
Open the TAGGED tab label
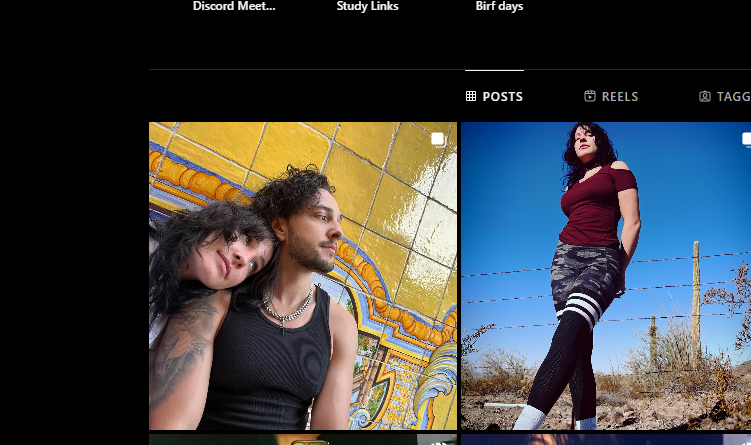pyautogui.click(x=733, y=97)
